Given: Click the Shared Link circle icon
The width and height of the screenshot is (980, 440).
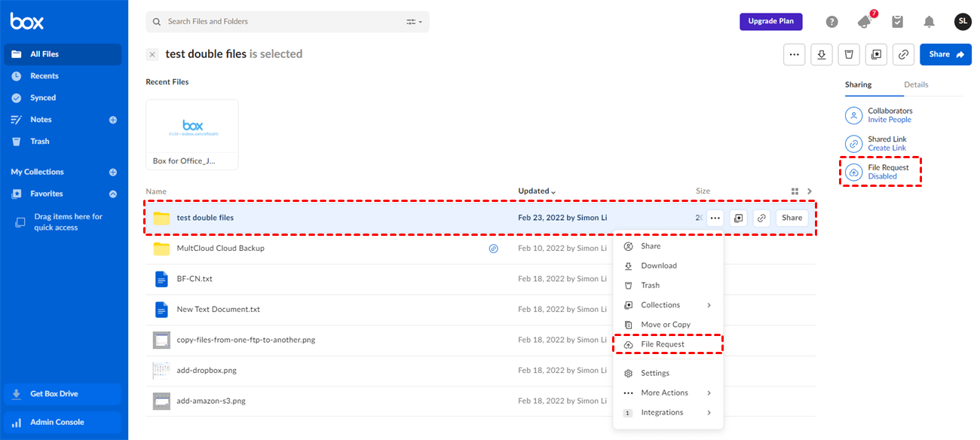Looking at the screenshot, I should [x=853, y=144].
